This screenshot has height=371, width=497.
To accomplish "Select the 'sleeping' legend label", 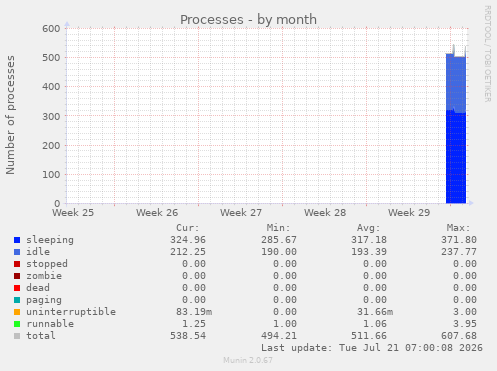I will (50, 240).
